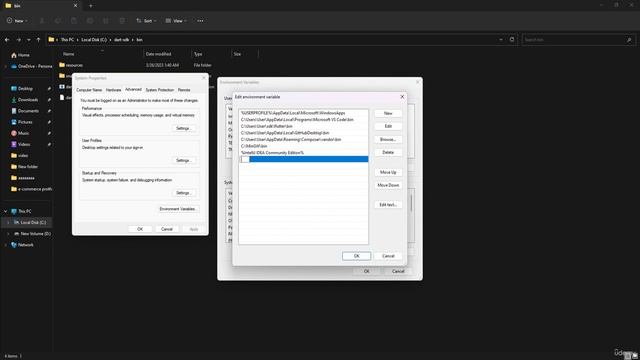Image resolution: width=640 pixels, height=360 pixels.
Task: Sort by the Date modified column header
Action: coord(158,54)
